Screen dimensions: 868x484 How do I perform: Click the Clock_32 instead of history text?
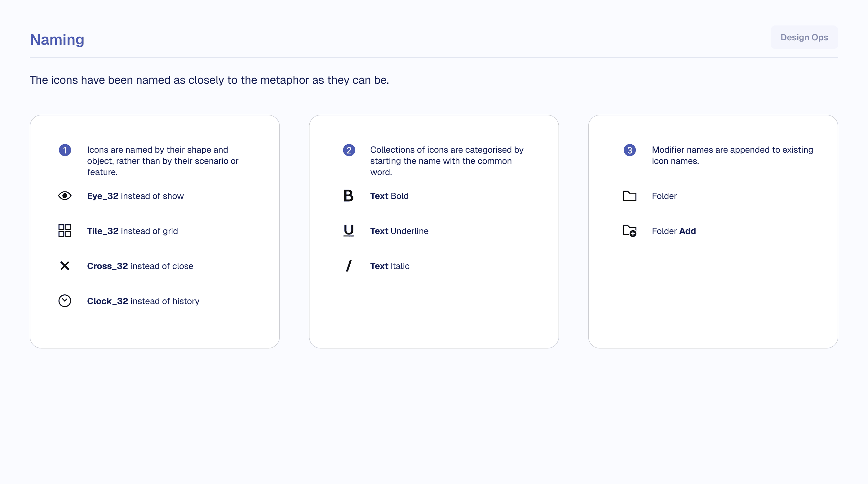click(143, 301)
